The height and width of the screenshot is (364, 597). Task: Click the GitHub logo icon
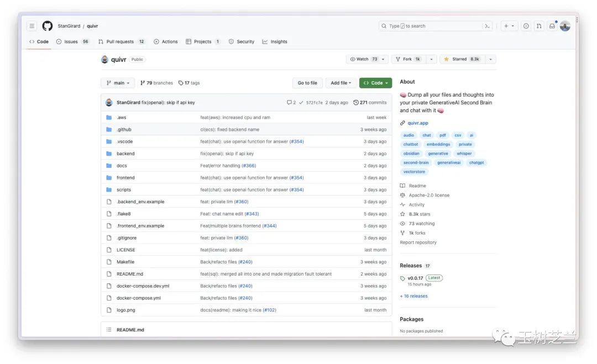[x=48, y=26]
